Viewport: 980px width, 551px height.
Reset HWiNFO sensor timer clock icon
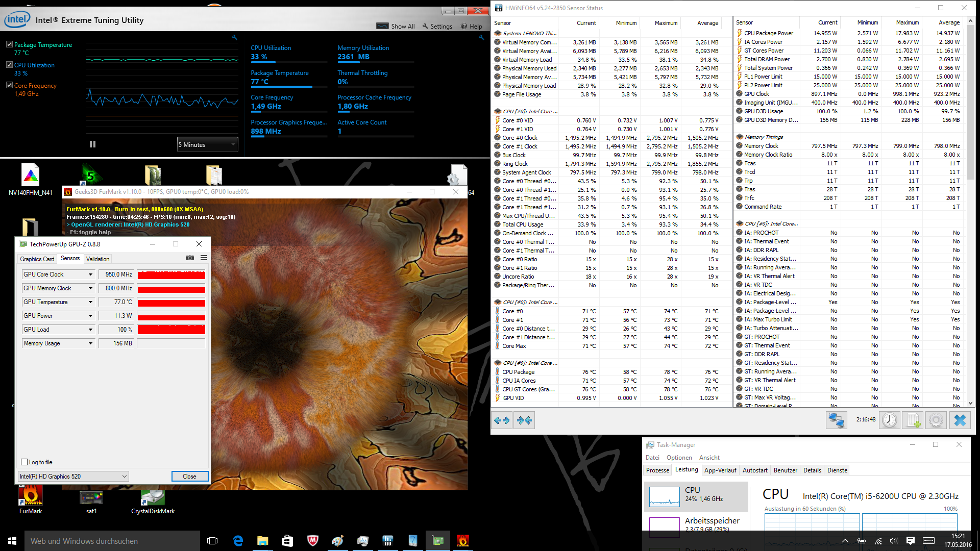(x=890, y=420)
